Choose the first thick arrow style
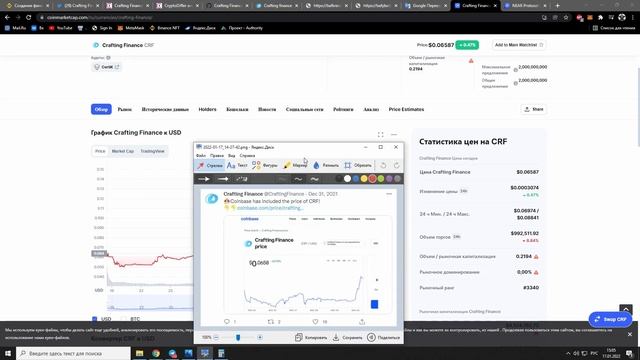 point(204,179)
